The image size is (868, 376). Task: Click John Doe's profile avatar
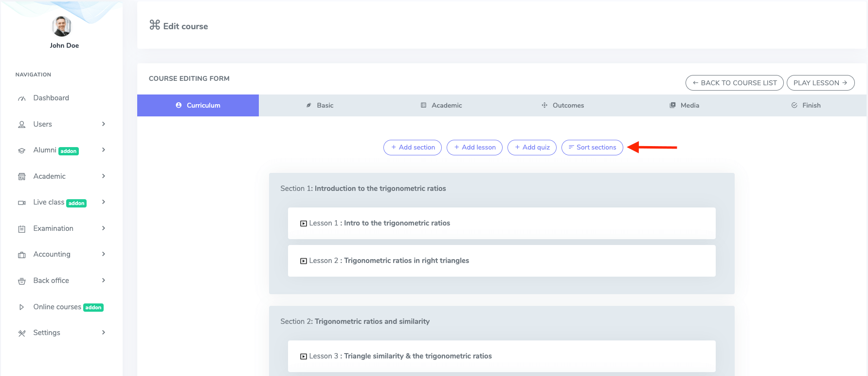click(x=62, y=26)
